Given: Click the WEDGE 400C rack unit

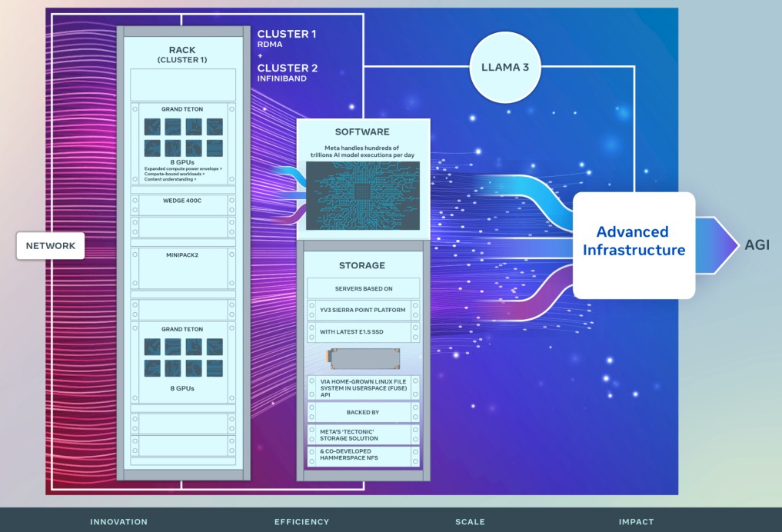Looking at the screenshot, I should [182, 205].
